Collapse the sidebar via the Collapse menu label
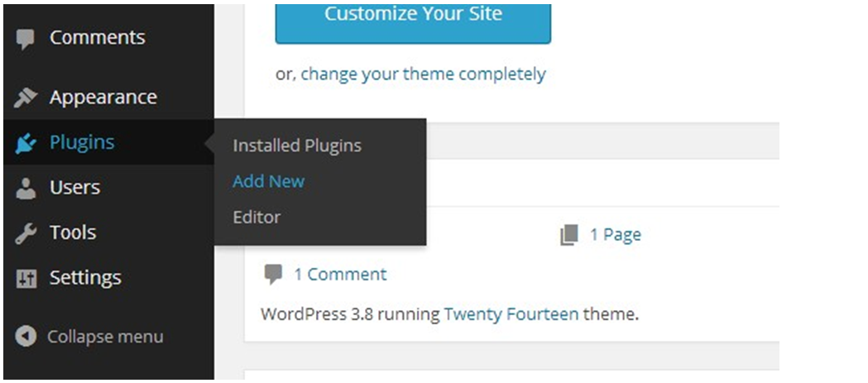The image size is (868, 383). [105, 337]
